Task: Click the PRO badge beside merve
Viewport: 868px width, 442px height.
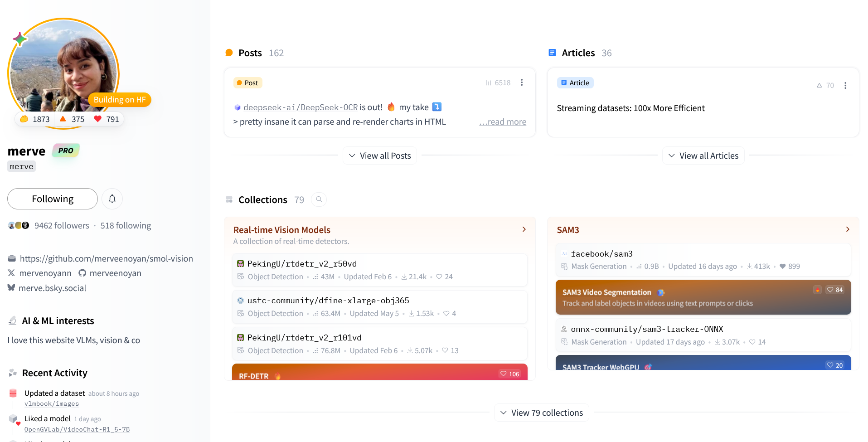Action: click(66, 151)
